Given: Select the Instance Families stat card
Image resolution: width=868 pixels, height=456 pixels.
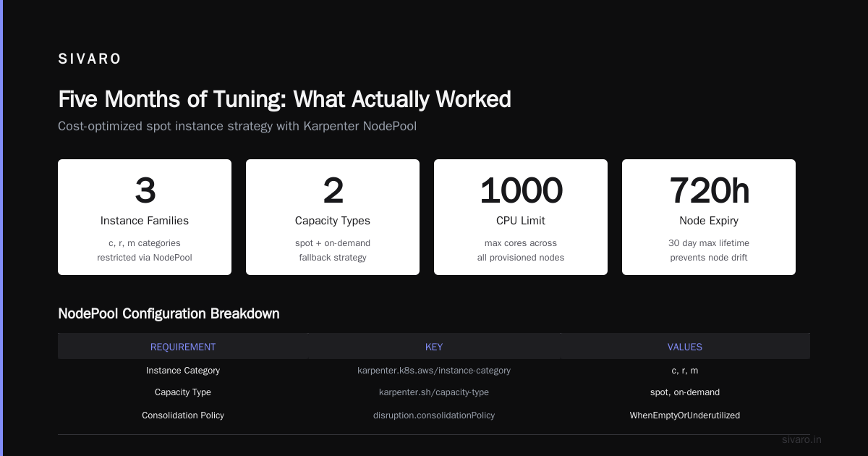Looking at the screenshot, I should coord(145,217).
